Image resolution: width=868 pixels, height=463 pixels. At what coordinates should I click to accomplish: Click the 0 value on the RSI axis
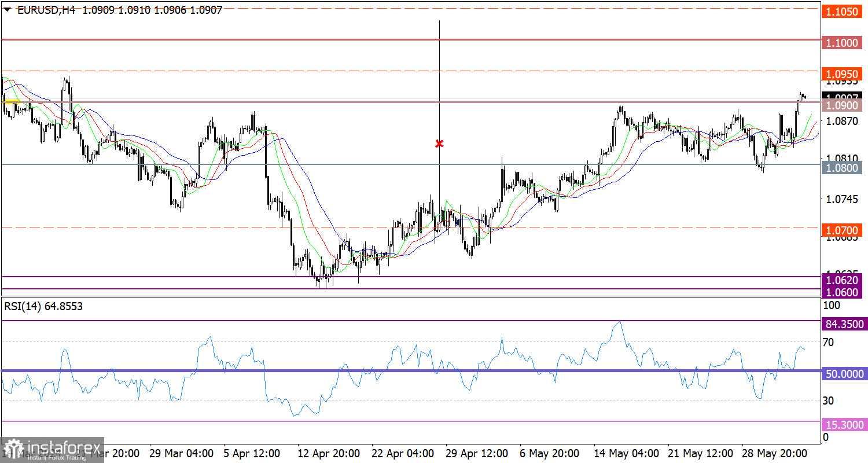point(826,437)
